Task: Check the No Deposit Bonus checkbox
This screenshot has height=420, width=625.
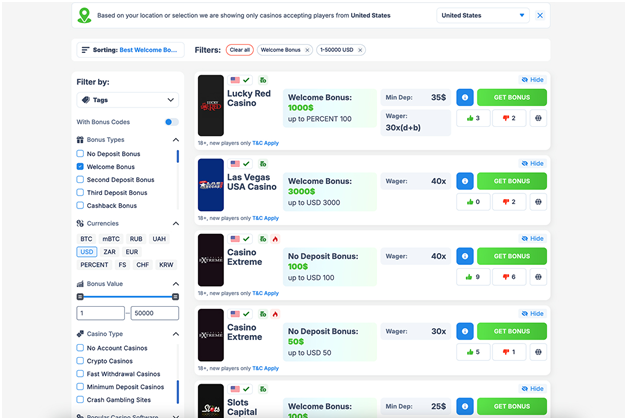Action: 80,154
